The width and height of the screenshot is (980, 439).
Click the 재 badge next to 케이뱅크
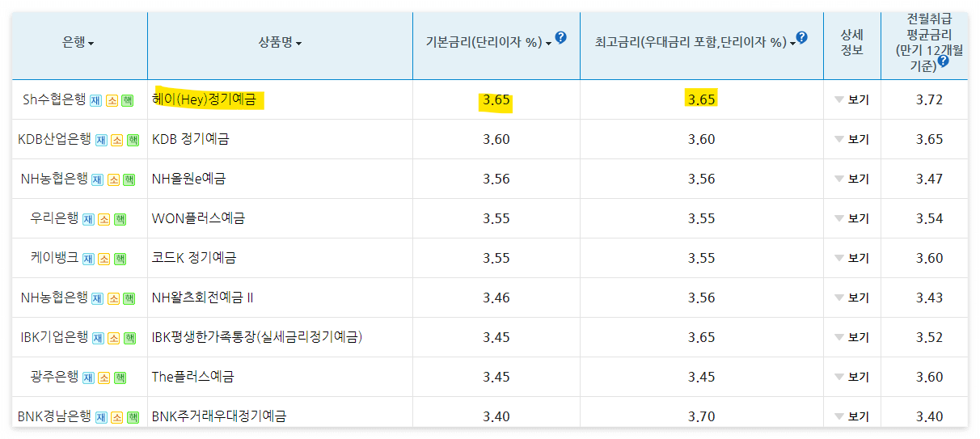(88, 260)
